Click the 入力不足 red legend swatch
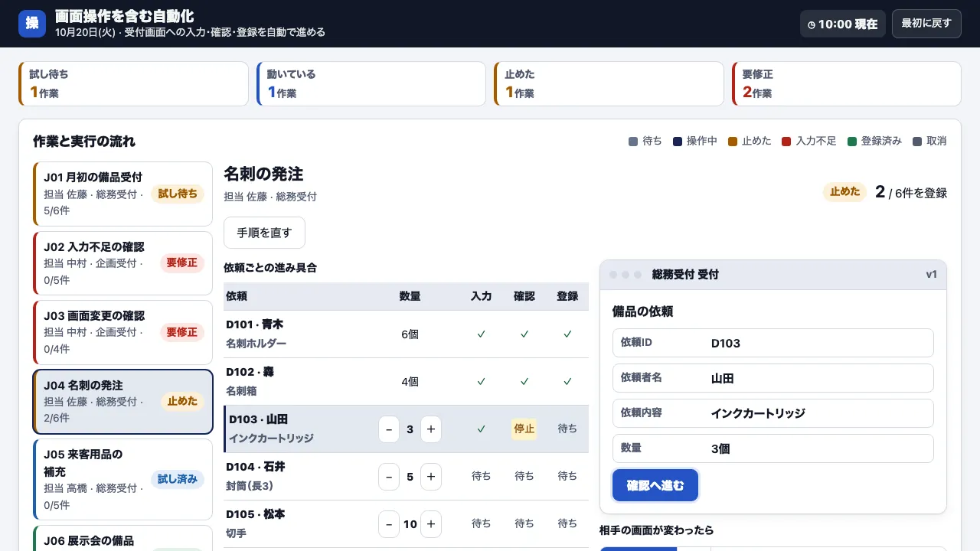The image size is (980, 551). (786, 142)
